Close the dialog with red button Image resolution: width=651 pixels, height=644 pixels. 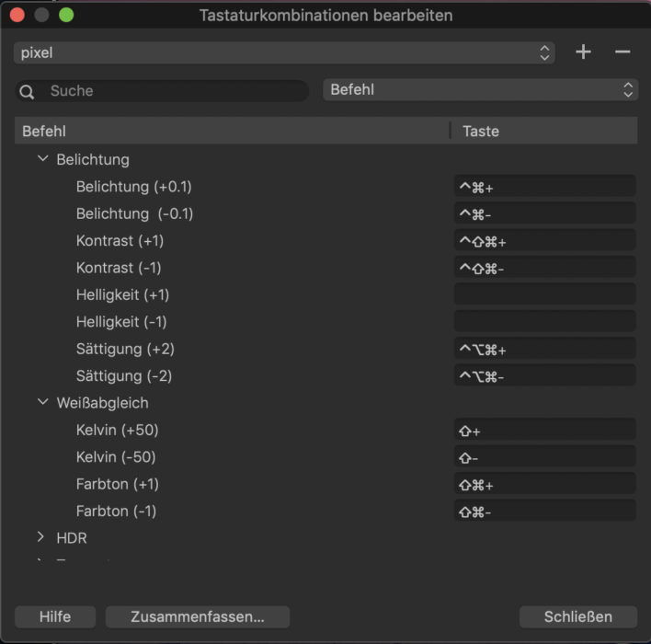pos(17,15)
